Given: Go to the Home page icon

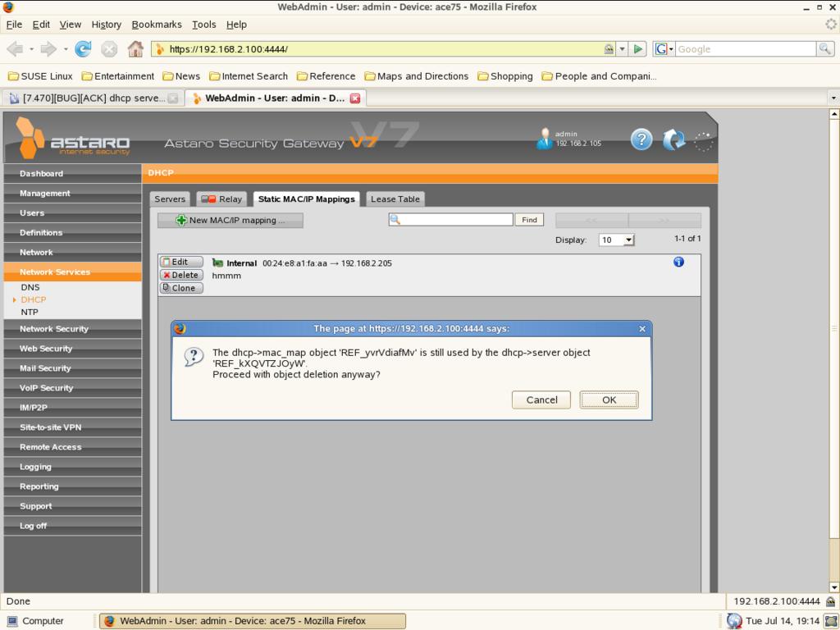Looking at the screenshot, I should point(135,49).
